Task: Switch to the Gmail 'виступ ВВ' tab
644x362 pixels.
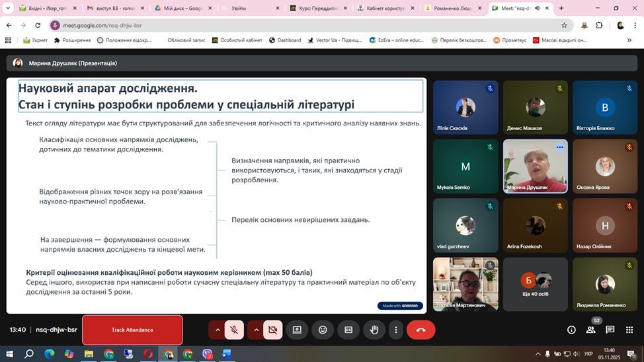Action: (115, 8)
